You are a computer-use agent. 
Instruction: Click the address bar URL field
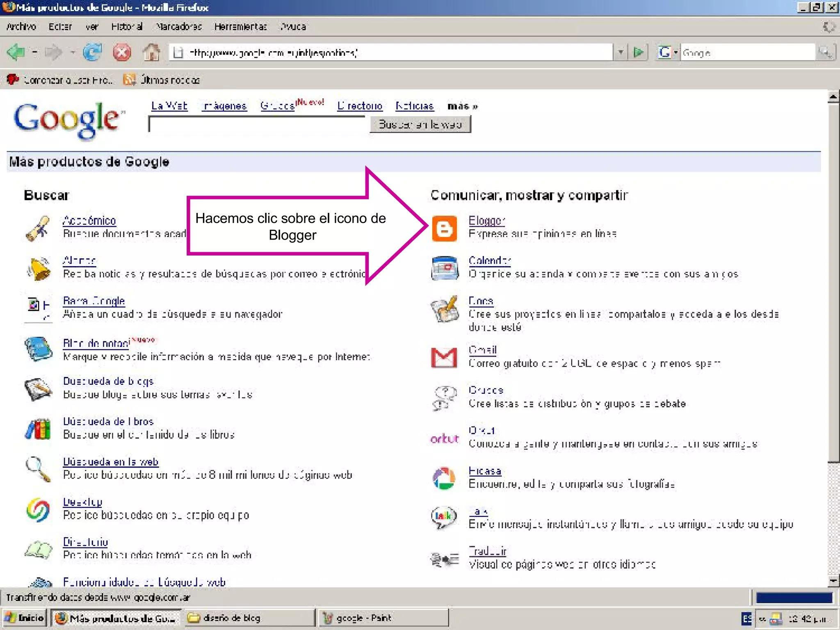coord(391,52)
